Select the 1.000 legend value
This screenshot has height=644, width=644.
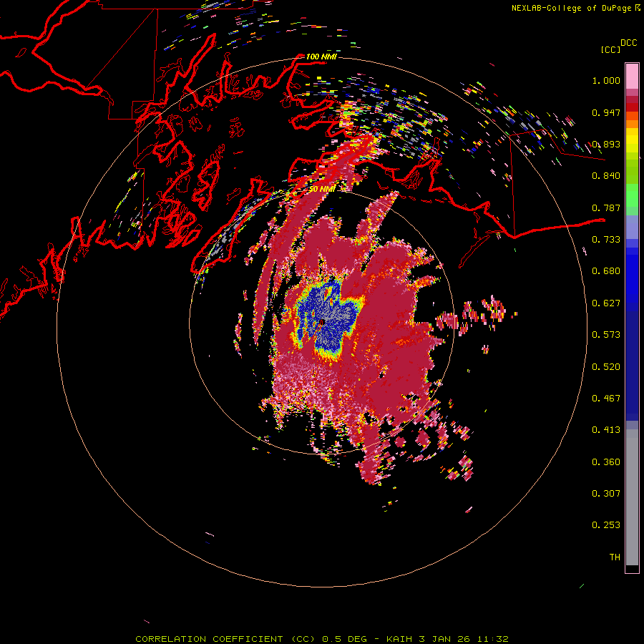tap(606, 80)
